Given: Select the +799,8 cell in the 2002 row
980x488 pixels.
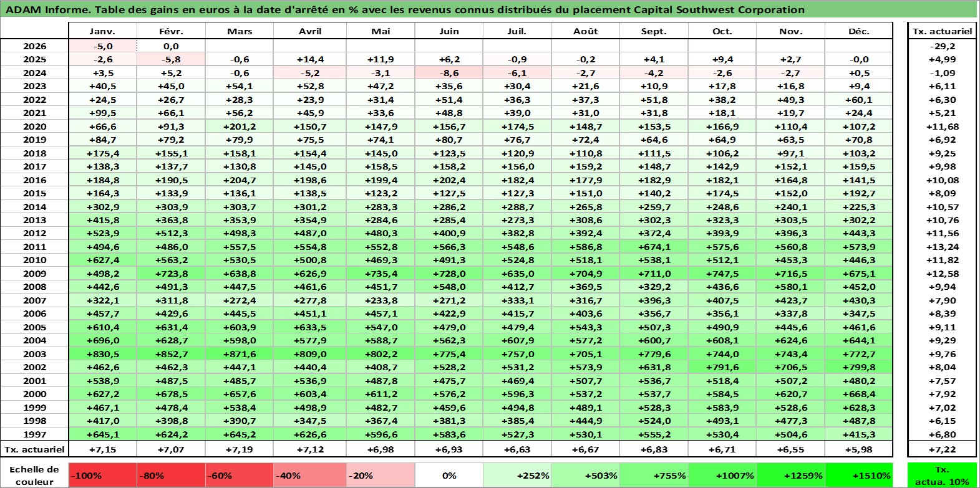Looking at the screenshot, I should coord(859,367).
